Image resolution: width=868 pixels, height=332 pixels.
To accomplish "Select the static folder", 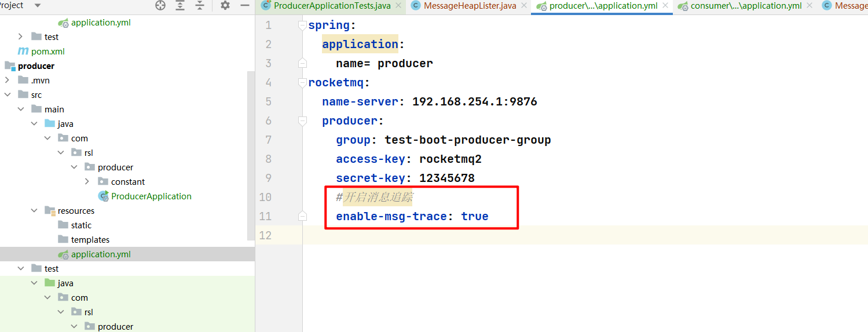I will point(81,225).
